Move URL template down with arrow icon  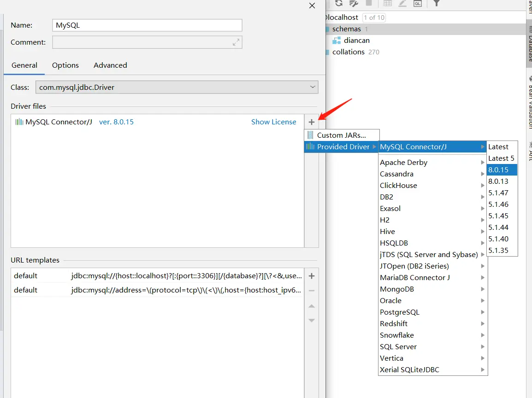pos(312,320)
